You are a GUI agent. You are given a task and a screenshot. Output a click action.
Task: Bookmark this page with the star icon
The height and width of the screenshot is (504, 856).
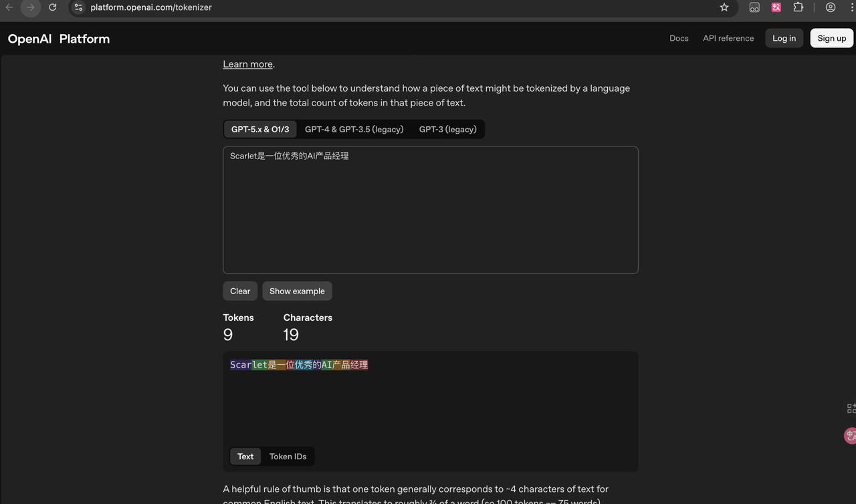pos(724,7)
